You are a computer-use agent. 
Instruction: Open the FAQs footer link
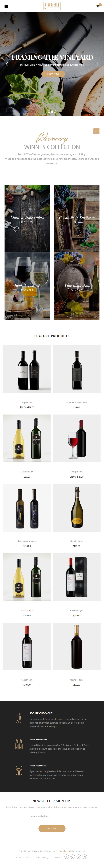point(28,857)
